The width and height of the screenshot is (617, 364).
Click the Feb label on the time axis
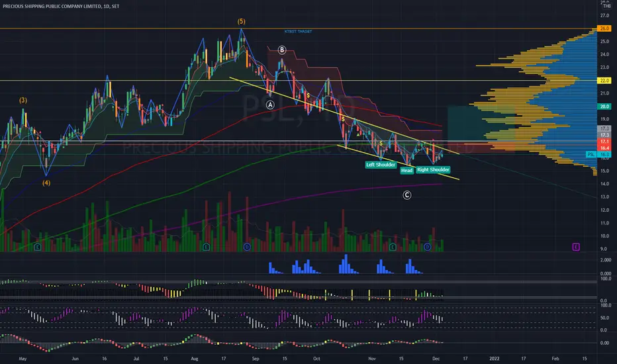555,359
